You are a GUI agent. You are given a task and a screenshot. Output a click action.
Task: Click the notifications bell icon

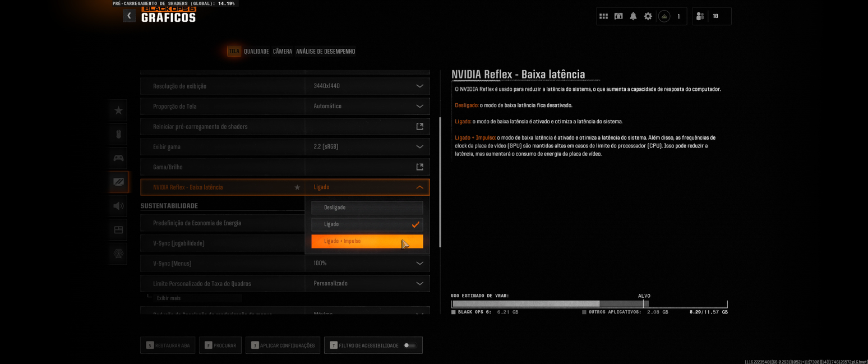[633, 16]
